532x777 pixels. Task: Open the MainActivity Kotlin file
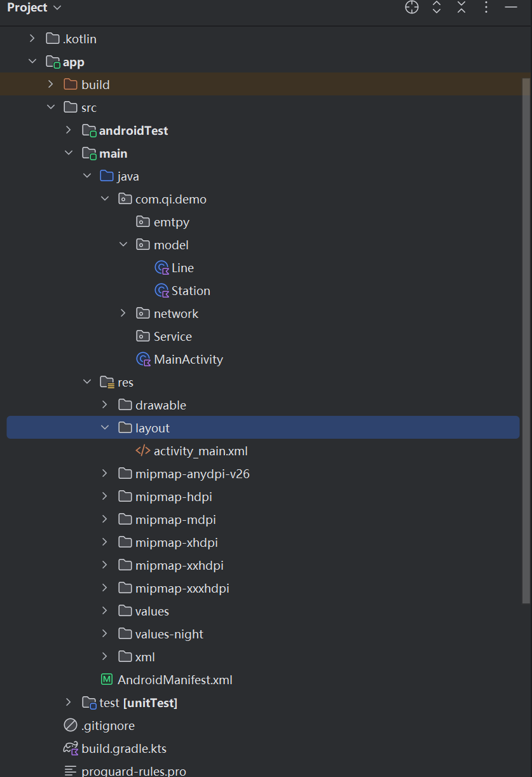point(188,359)
